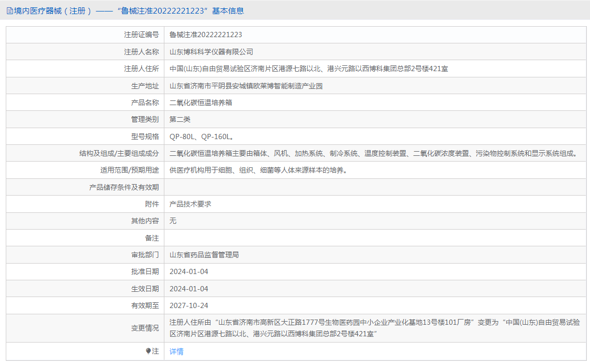
Task: Click the bulb icon beside 注
Action: [x=148, y=351]
